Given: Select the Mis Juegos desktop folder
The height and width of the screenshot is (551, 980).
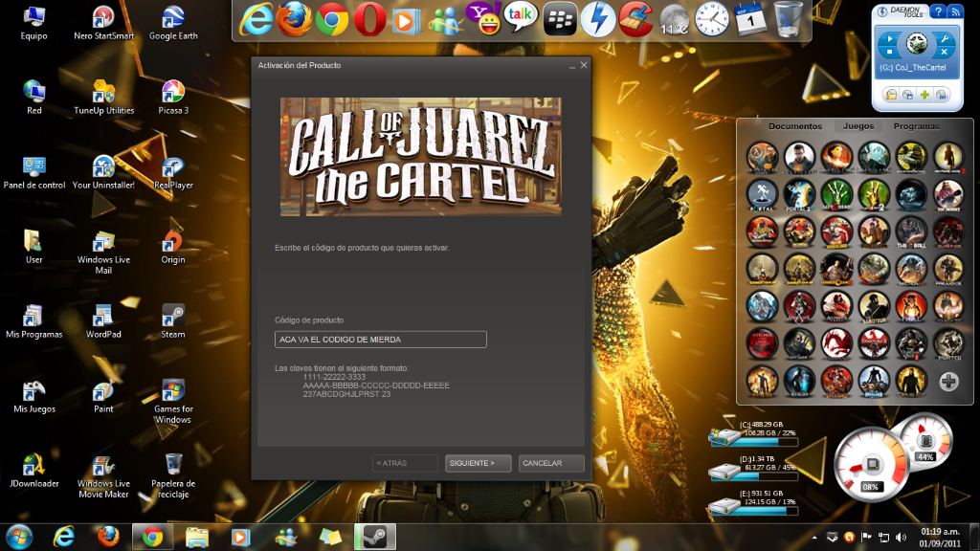Looking at the screenshot, I should point(34,396).
